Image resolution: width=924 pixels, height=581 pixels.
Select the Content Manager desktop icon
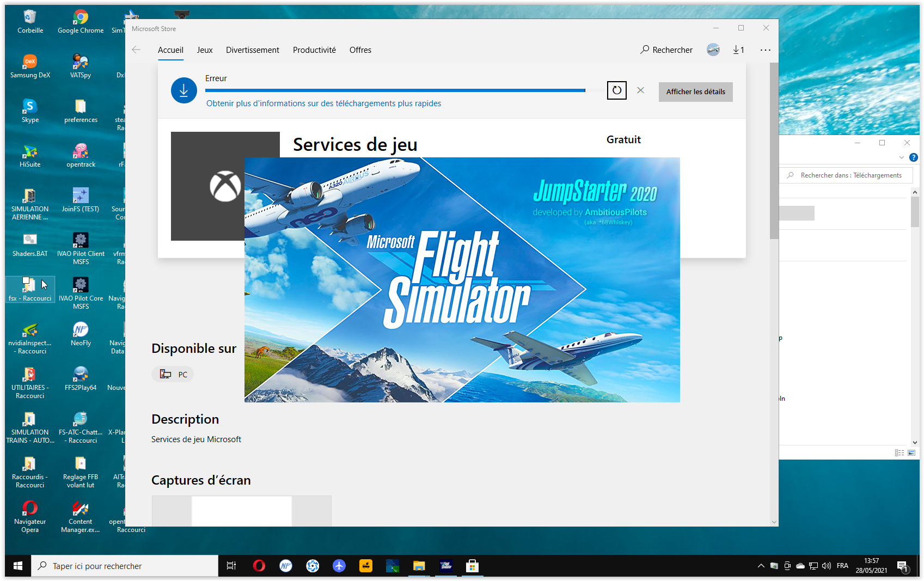(x=81, y=517)
